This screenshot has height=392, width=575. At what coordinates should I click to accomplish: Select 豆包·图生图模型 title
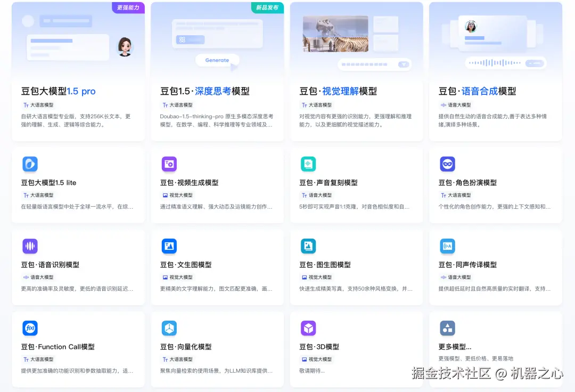click(325, 265)
